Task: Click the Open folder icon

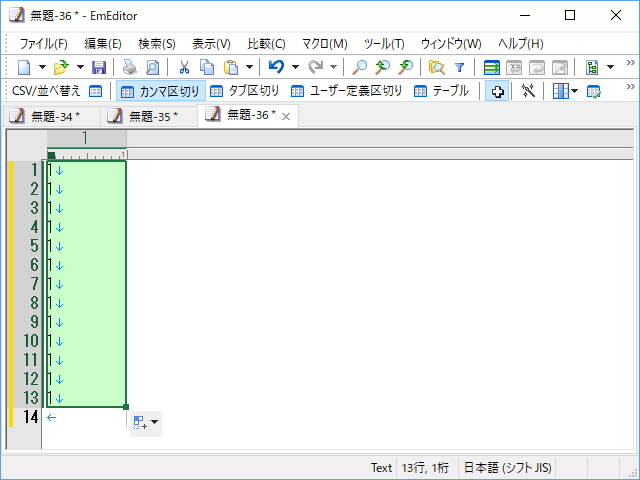Action: (61, 67)
